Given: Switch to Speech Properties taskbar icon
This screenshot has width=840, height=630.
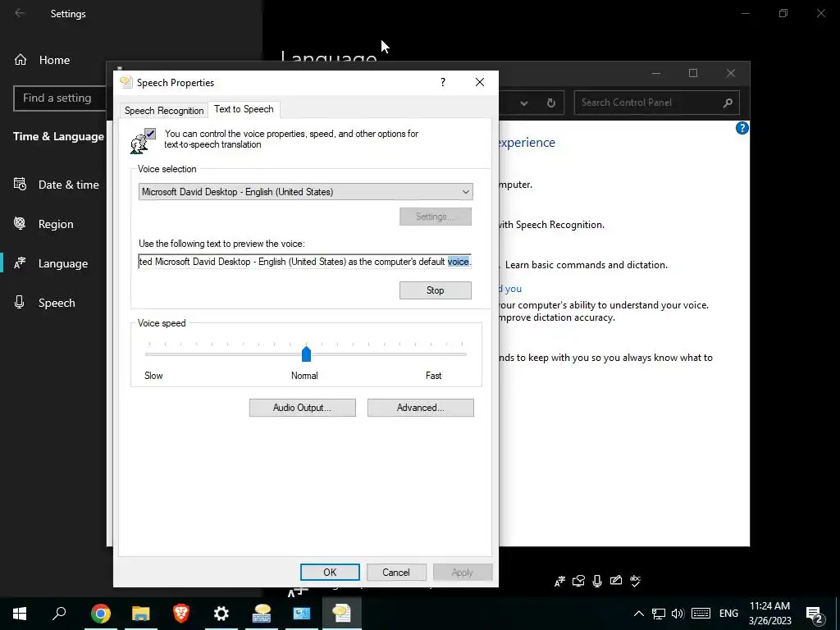Looking at the screenshot, I should tap(342, 614).
